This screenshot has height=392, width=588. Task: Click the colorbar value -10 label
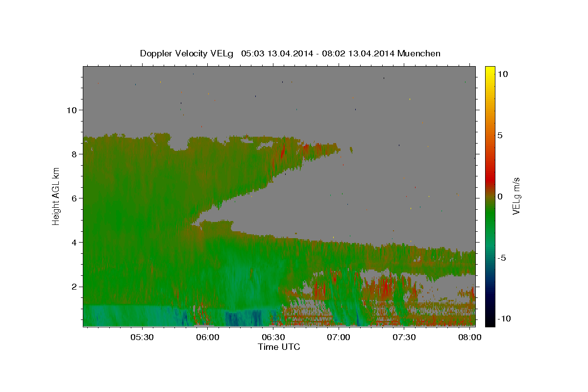[505, 318]
